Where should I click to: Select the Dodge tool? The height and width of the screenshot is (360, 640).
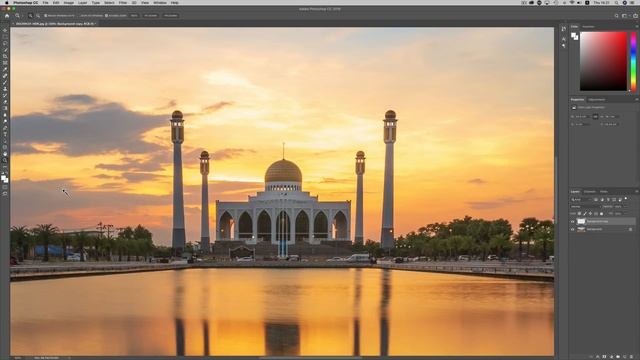(x=5, y=122)
